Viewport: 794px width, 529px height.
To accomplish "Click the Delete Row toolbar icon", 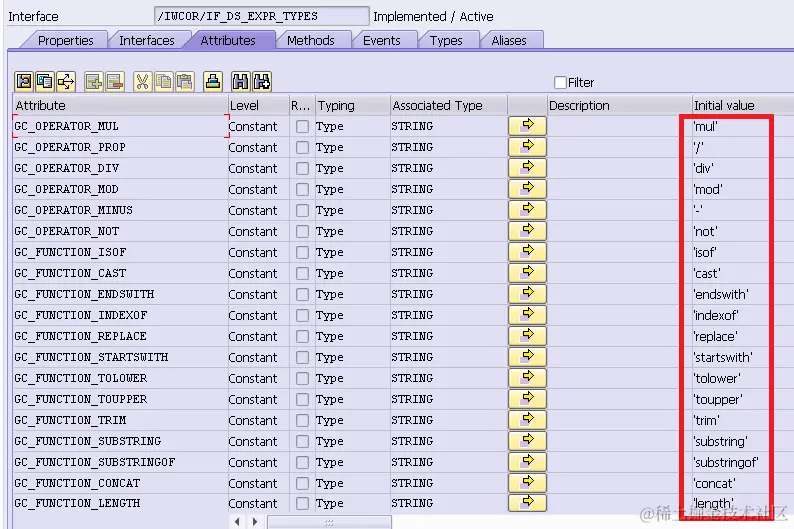I will [x=115, y=82].
